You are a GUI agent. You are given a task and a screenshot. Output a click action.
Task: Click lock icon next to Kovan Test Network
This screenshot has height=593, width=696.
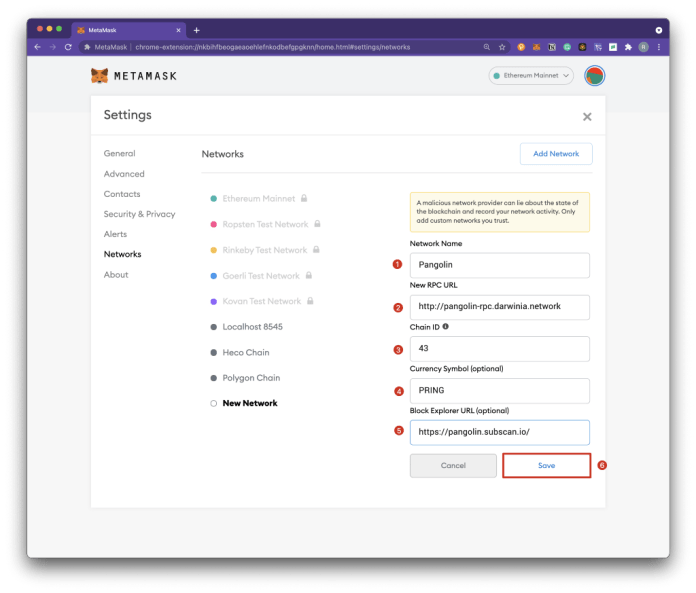coord(310,300)
